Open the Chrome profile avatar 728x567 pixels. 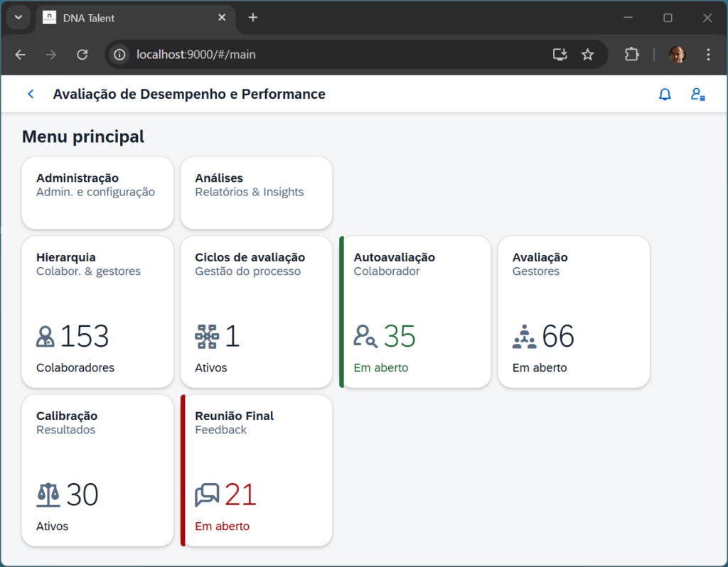pos(677,55)
